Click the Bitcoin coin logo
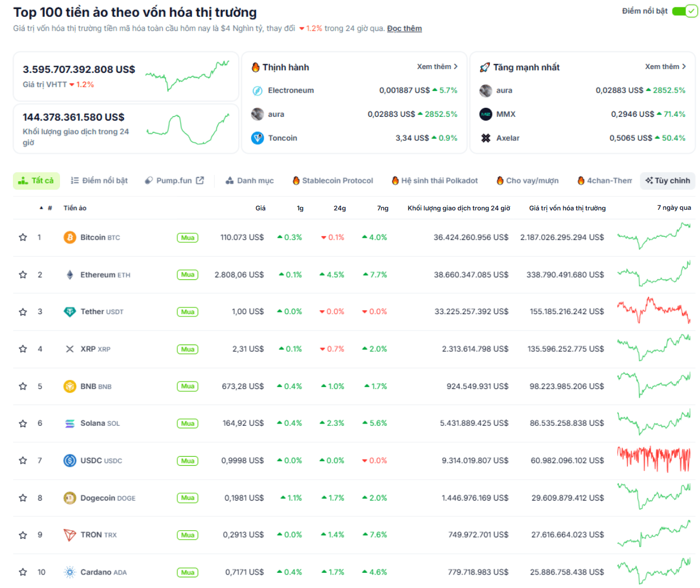The width and height of the screenshot is (700, 588). point(70,237)
